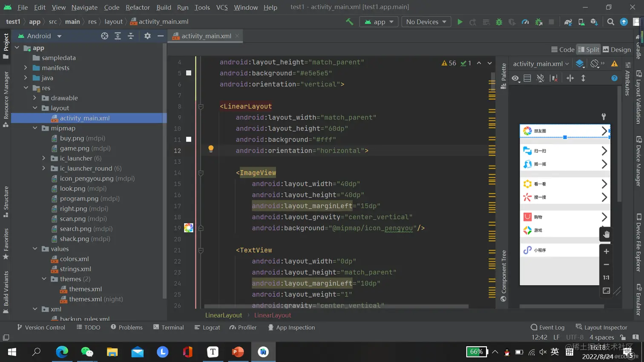Click zoom in plus on design preview
This screenshot has height=362, width=644.
[x=606, y=251]
